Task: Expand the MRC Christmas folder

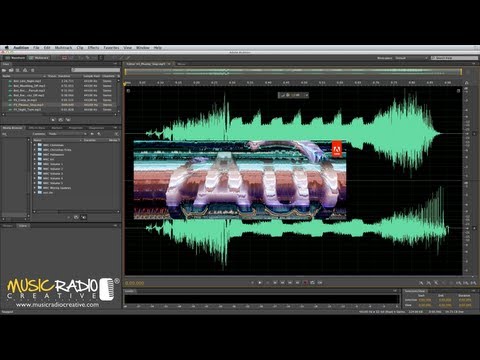Action: click(35, 145)
